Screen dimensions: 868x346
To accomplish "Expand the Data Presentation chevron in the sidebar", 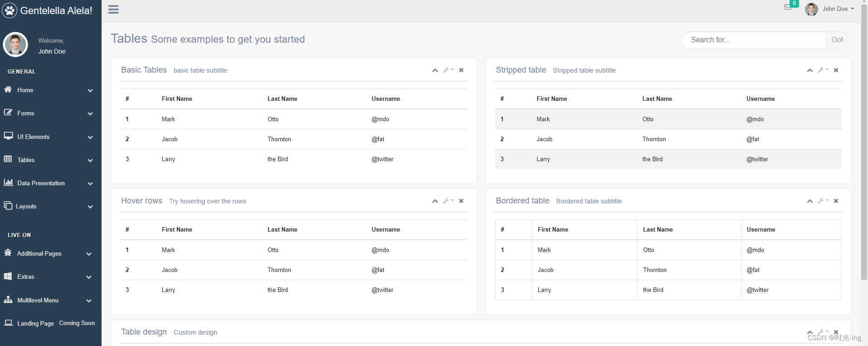I will pos(90,183).
